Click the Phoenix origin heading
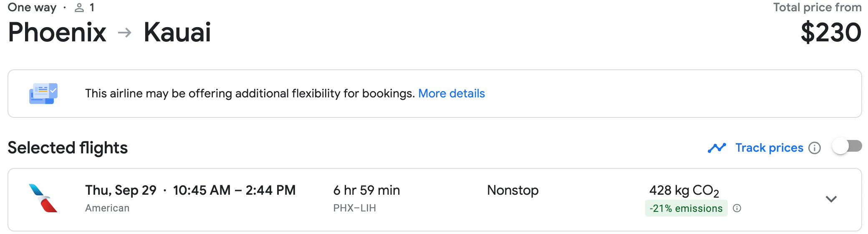 [57, 33]
